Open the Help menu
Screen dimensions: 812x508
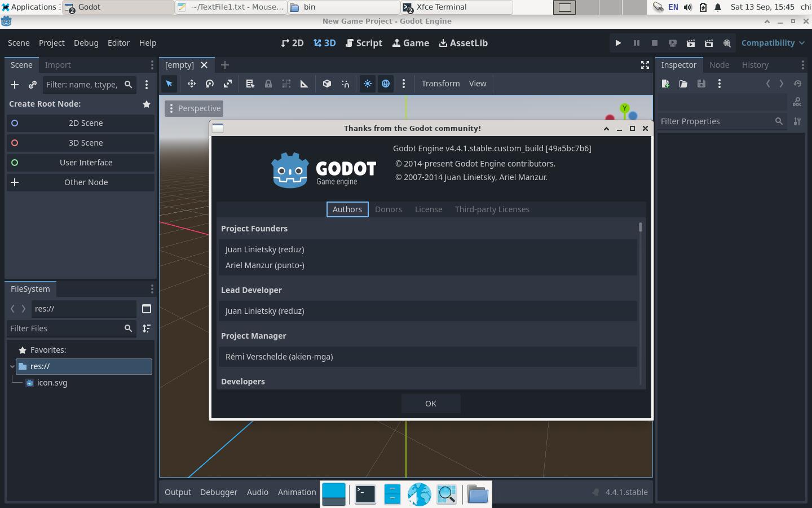[148, 43]
